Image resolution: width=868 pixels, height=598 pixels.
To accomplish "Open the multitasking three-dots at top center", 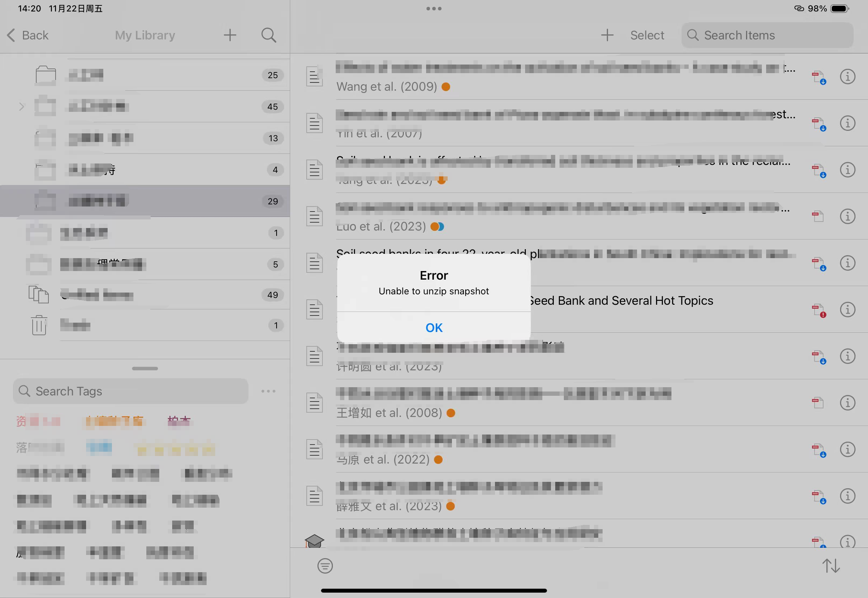I will [x=434, y=8].
